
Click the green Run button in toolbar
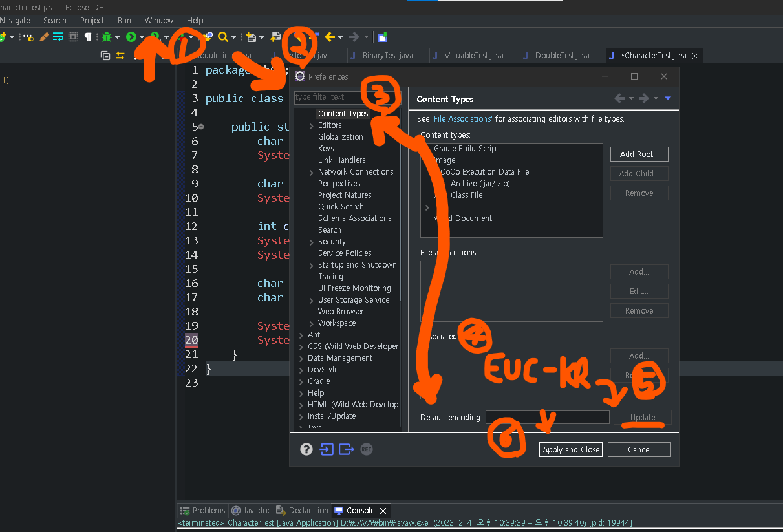pos(131,37)
